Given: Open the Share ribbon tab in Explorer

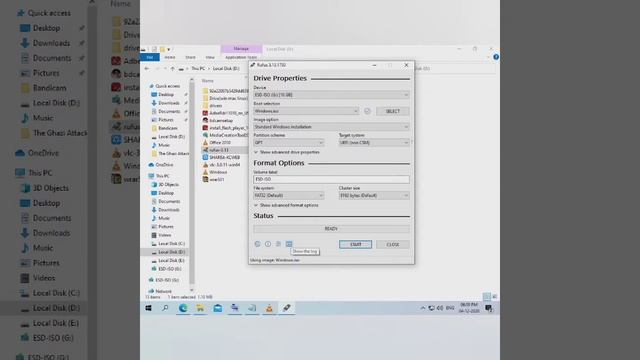Looking at the screenshot, I should click(x=190, y=58).
